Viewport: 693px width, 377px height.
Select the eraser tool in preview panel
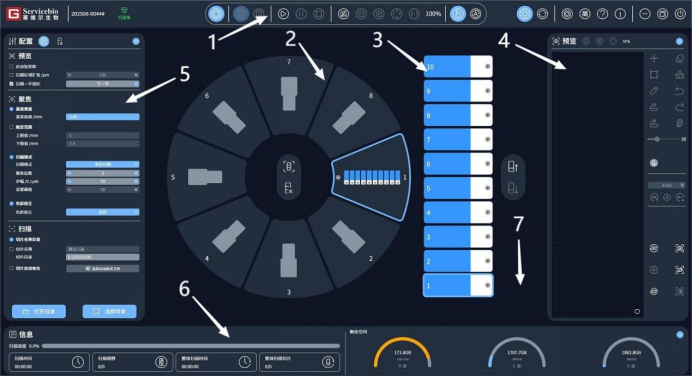680,58
